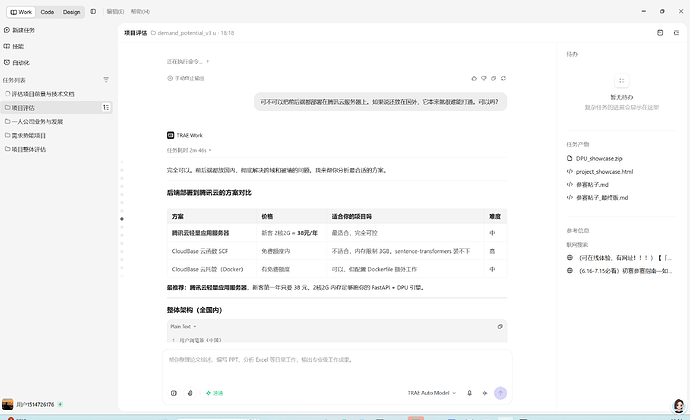
Task: Click the globe icon beside 可在线体验 reference
Action: 570,258
